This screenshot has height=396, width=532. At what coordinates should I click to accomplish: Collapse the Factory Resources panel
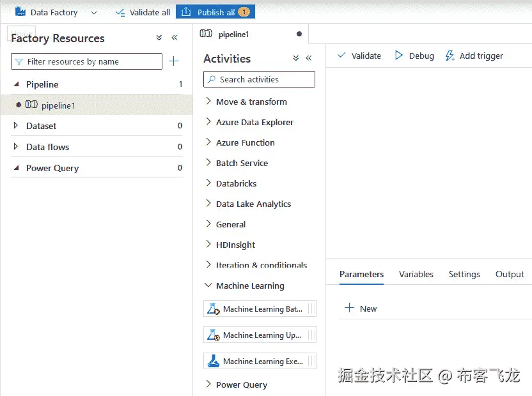[175, 38]
